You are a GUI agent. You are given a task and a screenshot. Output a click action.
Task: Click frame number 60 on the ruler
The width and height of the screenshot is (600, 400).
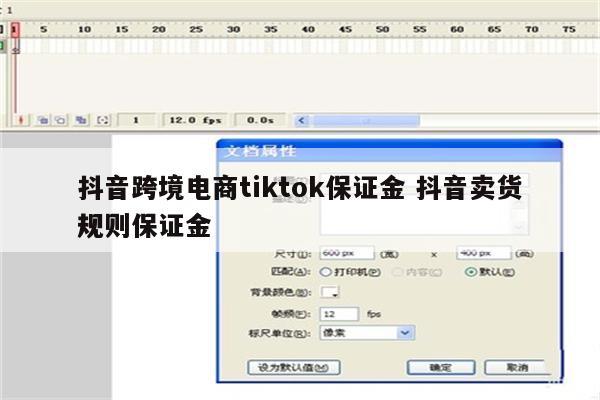click(x=457, y=29)
